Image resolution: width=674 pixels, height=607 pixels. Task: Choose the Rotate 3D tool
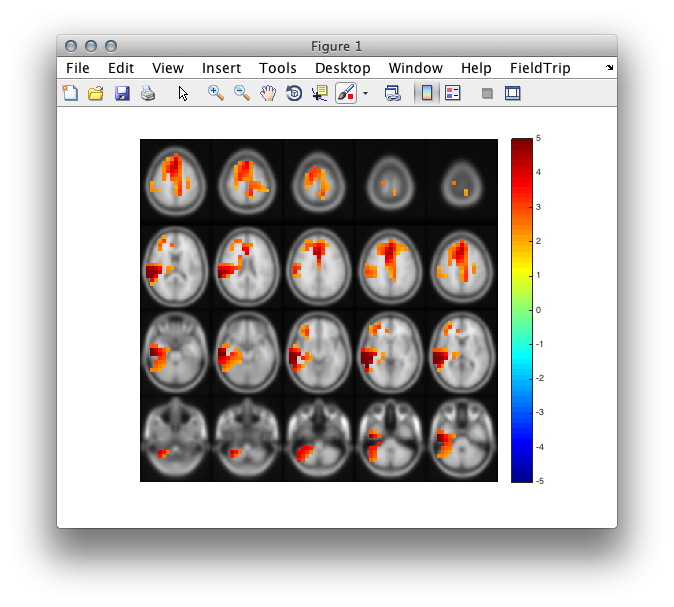(294, 93)
